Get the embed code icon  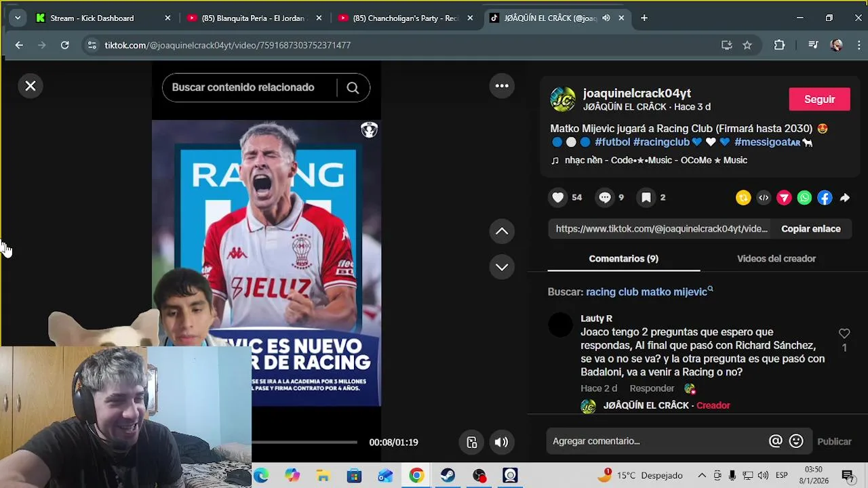pyautogui.click(x=764, y=198)
